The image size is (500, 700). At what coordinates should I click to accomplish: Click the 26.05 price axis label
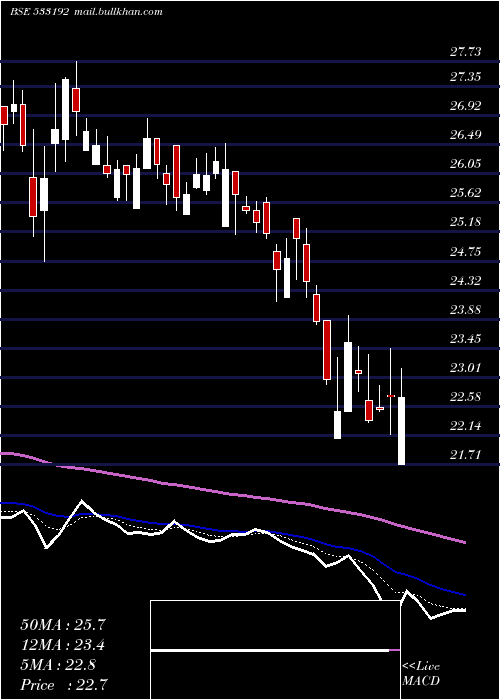tap(466, 164)
